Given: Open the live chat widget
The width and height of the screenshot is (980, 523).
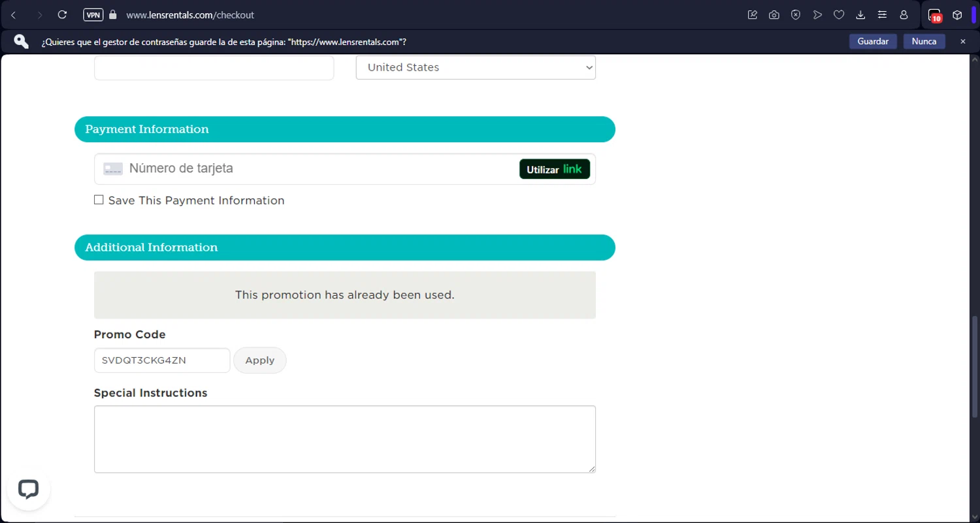Looking at the screenshot, I should (x=28, y=489).
